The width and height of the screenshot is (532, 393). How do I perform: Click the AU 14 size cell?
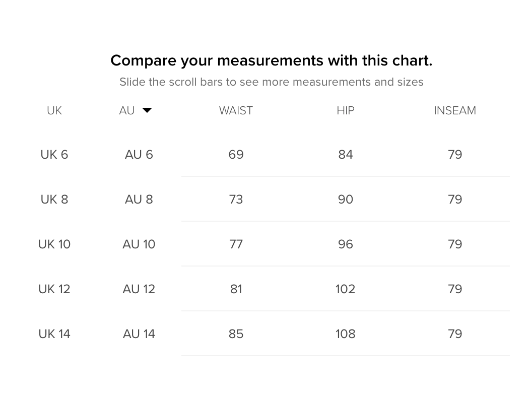pyautogui.click(x=139, y=334)
